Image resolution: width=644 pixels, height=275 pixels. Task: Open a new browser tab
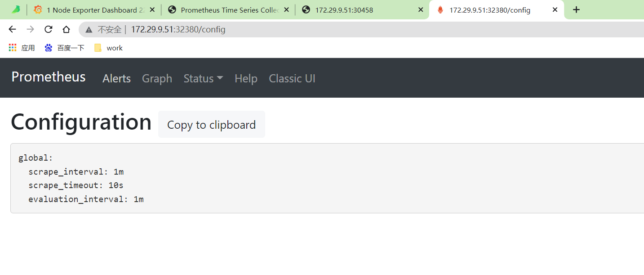(577, 10)
